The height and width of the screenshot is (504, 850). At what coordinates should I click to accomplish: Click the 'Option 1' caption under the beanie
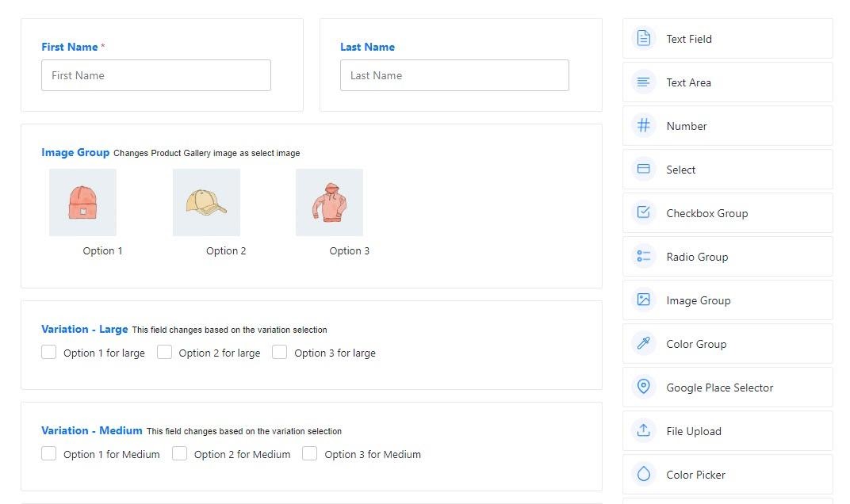click(102, 251)
